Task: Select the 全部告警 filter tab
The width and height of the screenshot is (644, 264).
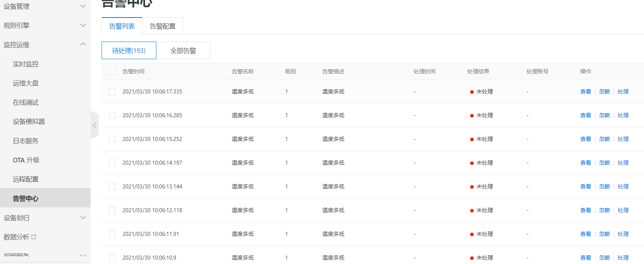Action: point(183,50)
